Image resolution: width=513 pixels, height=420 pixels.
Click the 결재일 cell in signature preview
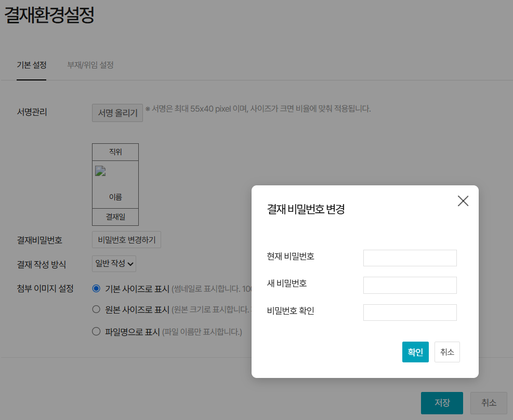[115, 218]
